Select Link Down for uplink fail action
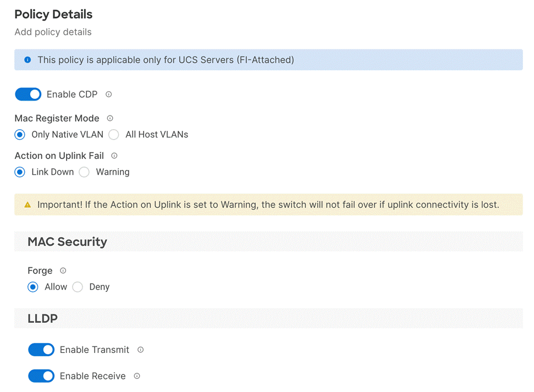 [x=20, y=172]
